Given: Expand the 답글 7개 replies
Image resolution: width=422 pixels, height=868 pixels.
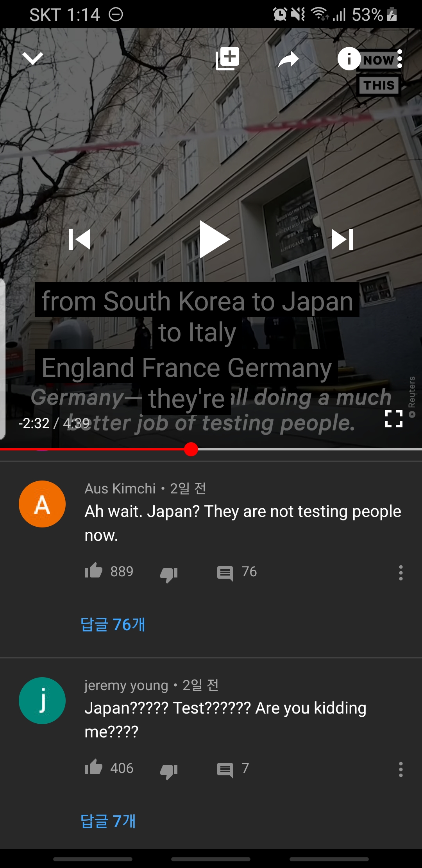Looking at the screenshot, I should click(x=108, y=821).
